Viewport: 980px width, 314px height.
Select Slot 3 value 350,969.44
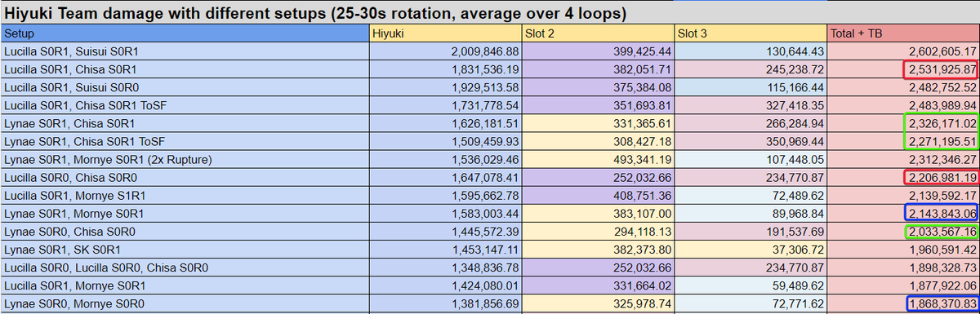751,141
